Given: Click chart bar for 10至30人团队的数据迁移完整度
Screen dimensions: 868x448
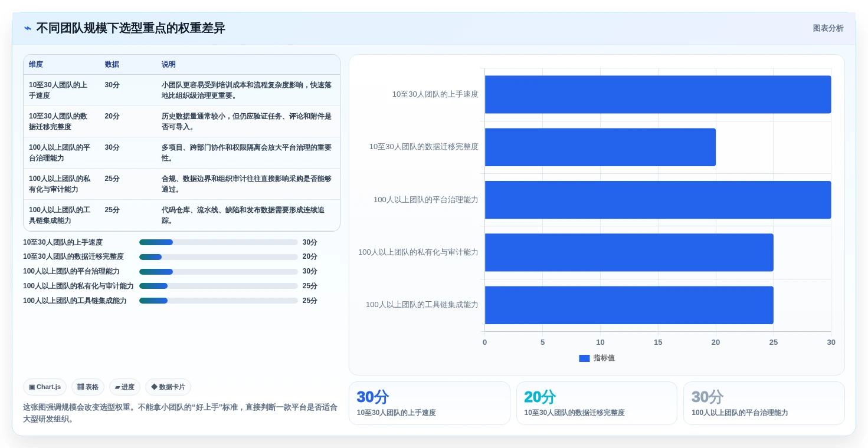Looking at the screenshot, I should click(600, 147).
